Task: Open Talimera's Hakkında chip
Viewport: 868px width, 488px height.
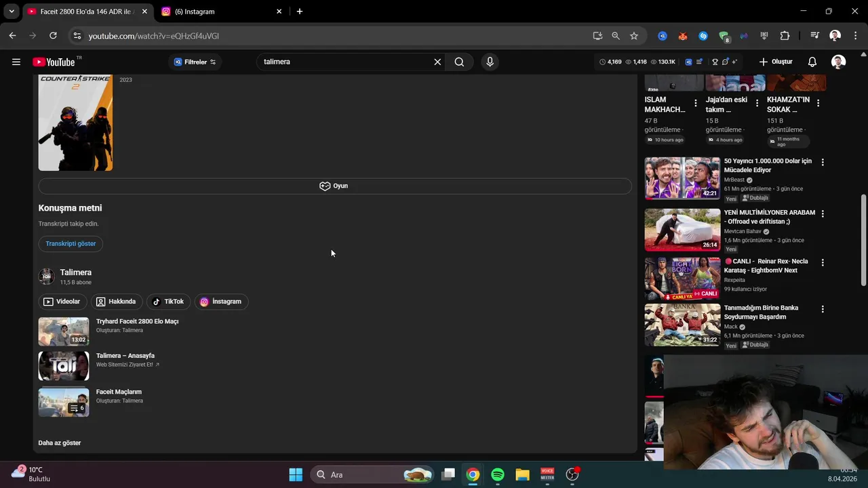Action: [117, 302]
